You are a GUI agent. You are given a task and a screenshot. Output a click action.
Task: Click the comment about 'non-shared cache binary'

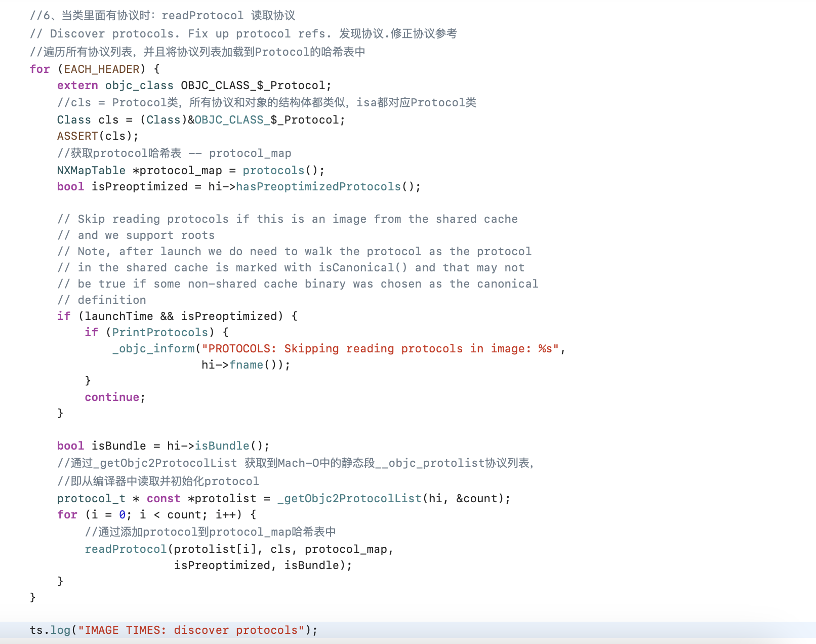[298, 284]
